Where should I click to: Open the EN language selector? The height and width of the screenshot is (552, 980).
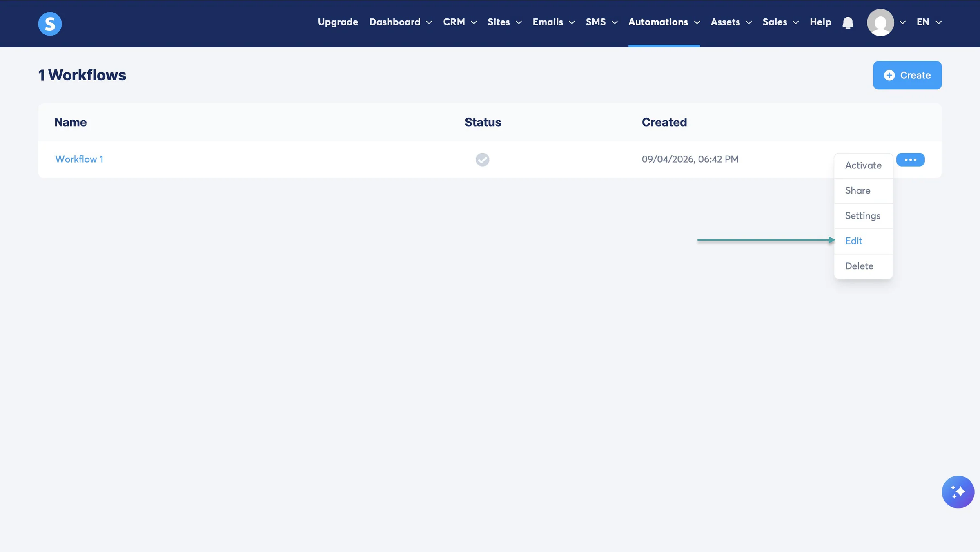click(x=929, y=22)
